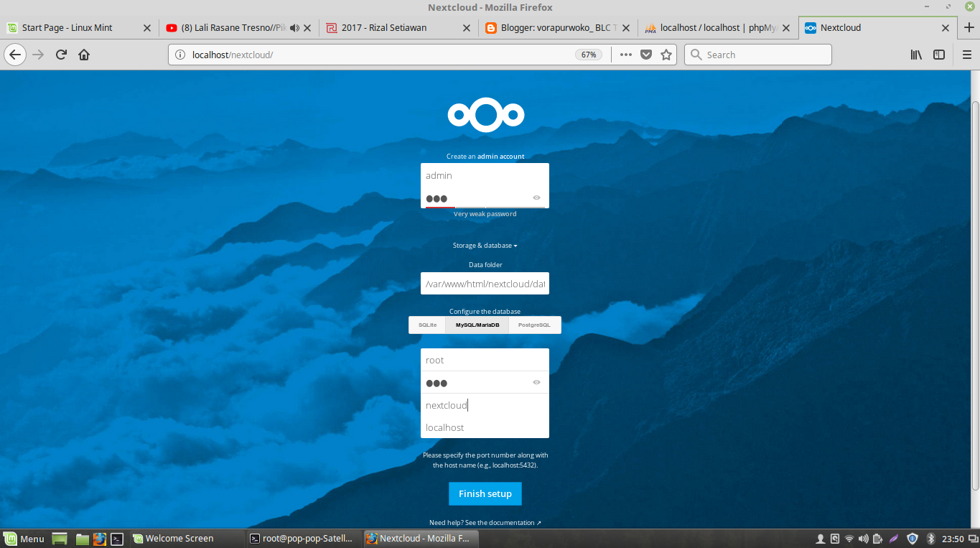The width and height of the screenshot is (980, 548).
Task: Save page to Pocket
Action: pos(646,55)
